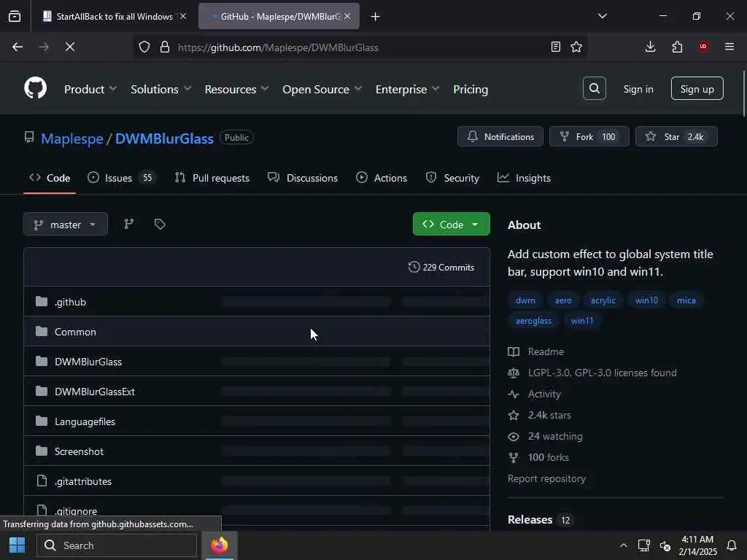Go back with the browser back arrow
This screenshot has height=560, width=747.
click(18, 47)
